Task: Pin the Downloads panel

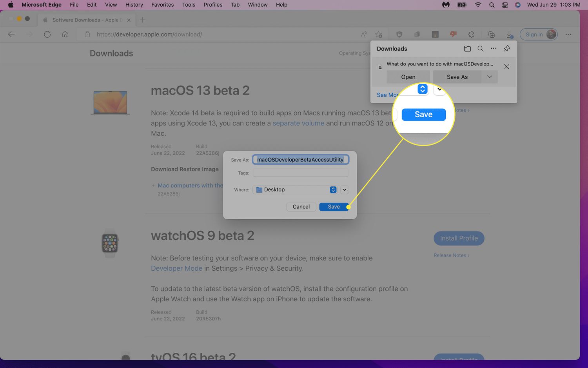Action: point(507,49)
